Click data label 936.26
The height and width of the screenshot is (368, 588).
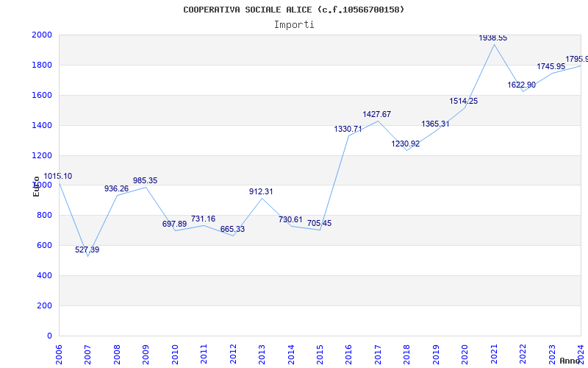pyautogui.click(x=116, y=188)
